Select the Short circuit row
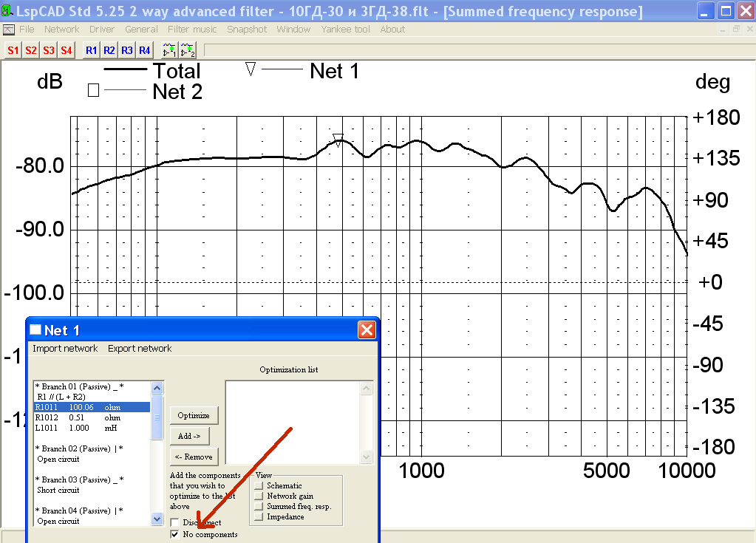This screenshot has width=756, height=543. coord(92,490)
